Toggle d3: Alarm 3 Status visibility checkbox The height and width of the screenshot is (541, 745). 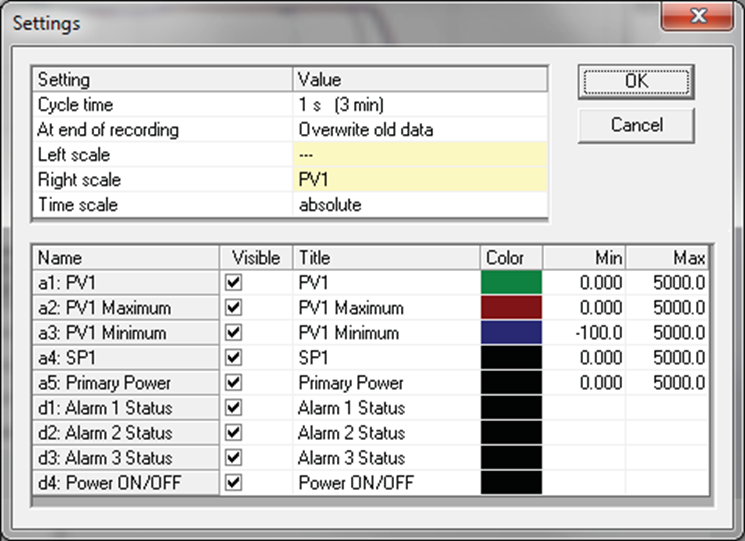click(x=233, y=458)
